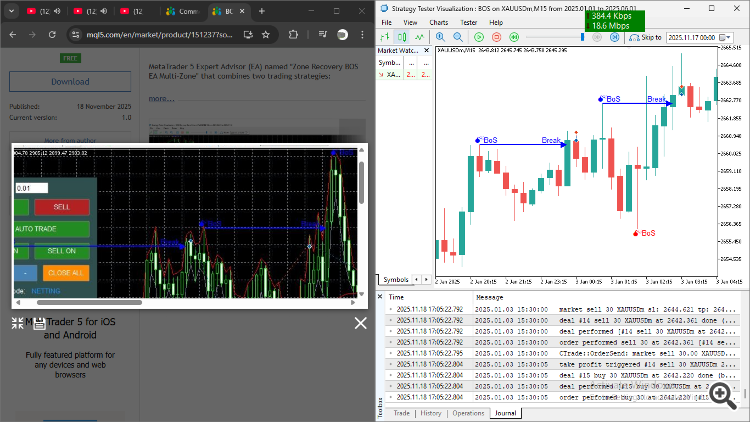Go back in Chrome
This screenshot has width=750, height=422.
tap(13, 34)
